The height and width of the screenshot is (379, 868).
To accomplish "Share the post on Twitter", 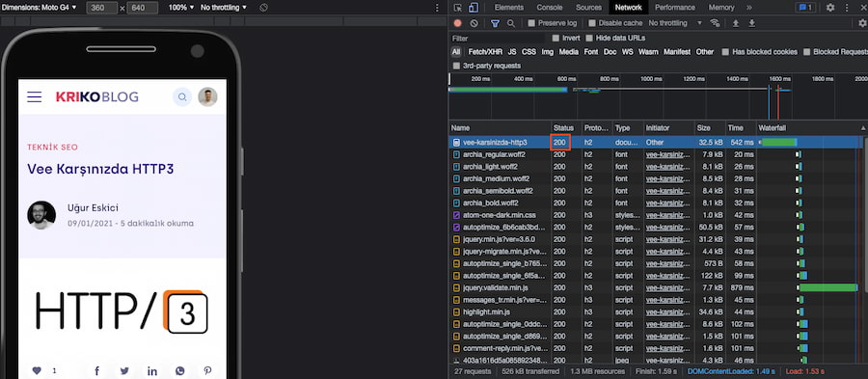I will click(x=124, y=370).
